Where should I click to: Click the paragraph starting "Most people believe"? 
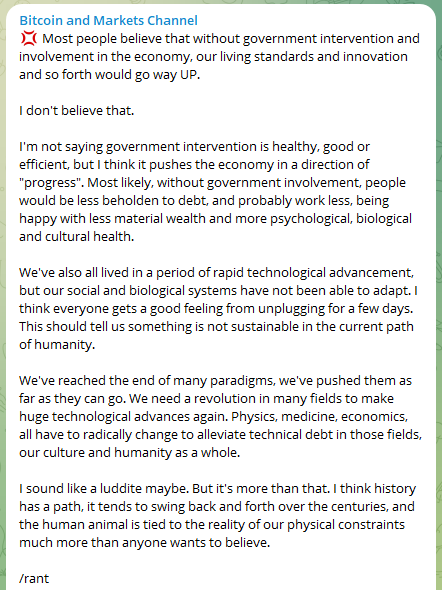[x=219, y=56]
